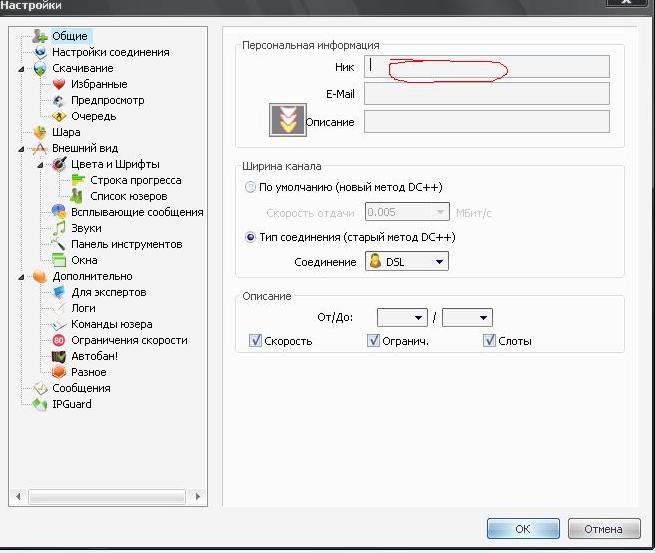
Task: Click the tree scrollbar left arrow
Action: pyautogui.click(x=18, y=497)
